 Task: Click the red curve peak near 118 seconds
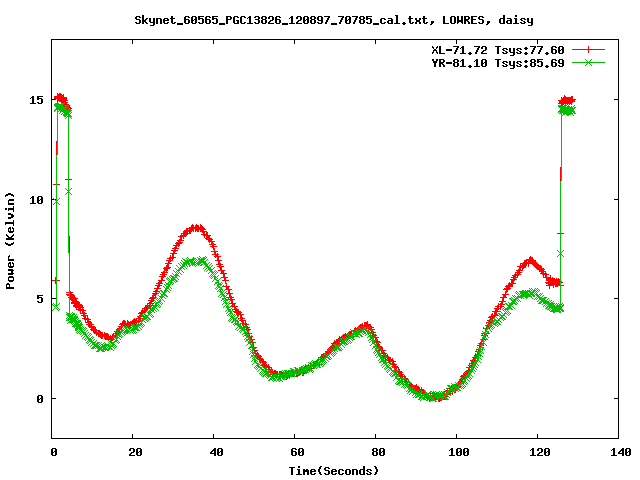(x=530, y=260)
